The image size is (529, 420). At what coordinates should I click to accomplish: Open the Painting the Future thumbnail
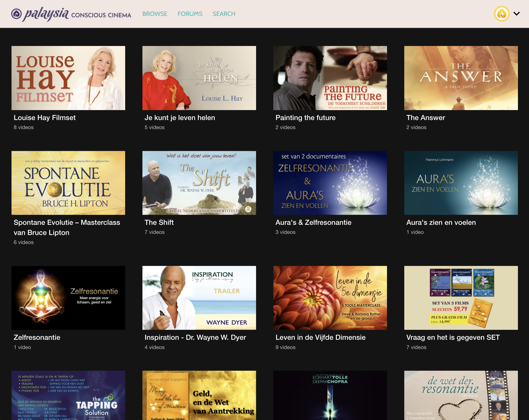[330, 78]
